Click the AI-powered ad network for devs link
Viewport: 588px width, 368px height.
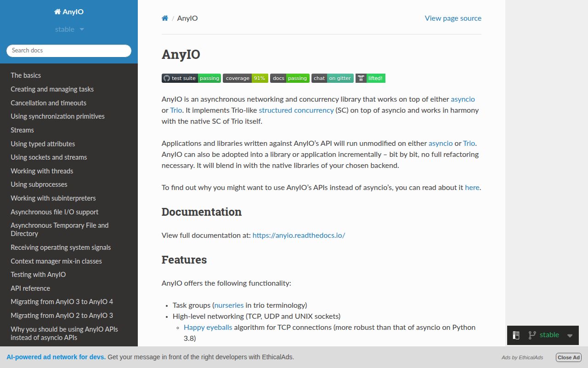point(56,357)
